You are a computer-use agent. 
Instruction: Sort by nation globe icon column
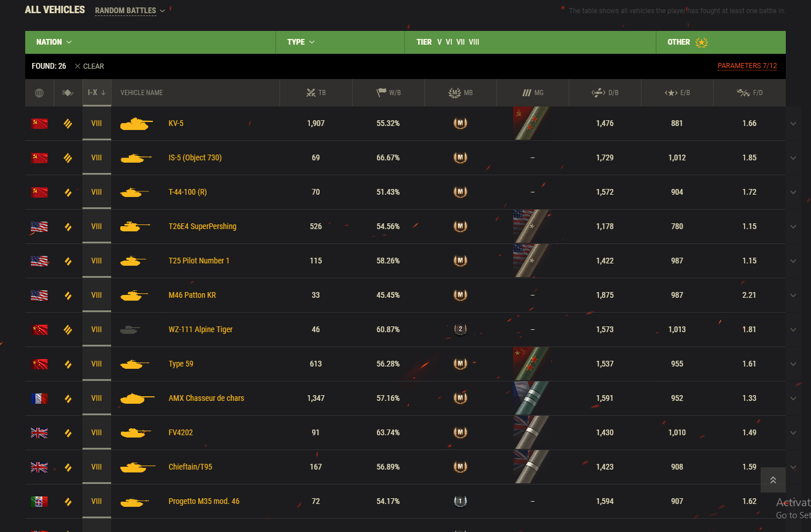click(39, 93)
